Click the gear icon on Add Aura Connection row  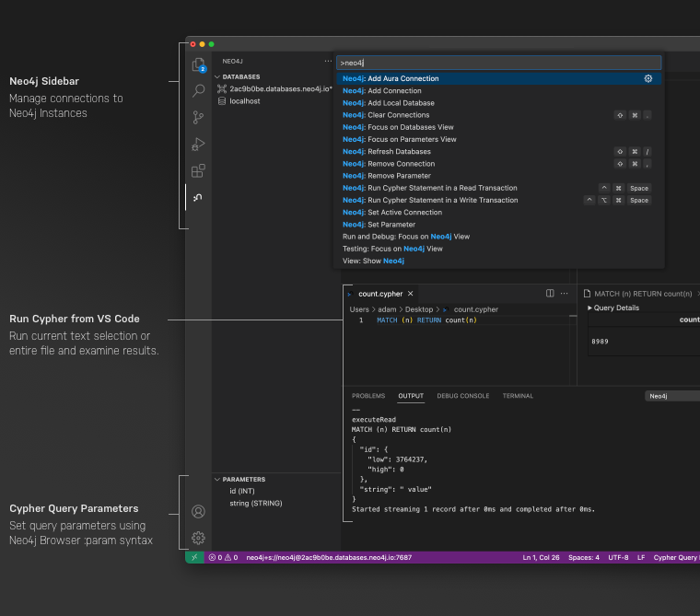tap(648, 78)
